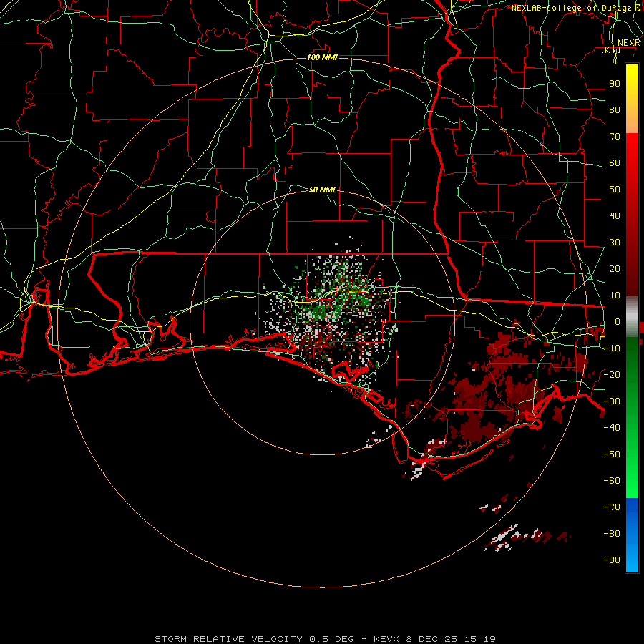This screenshot has height=644, width=644.
Task: Click the green segment of the color bar
Action: coord(632,417)
